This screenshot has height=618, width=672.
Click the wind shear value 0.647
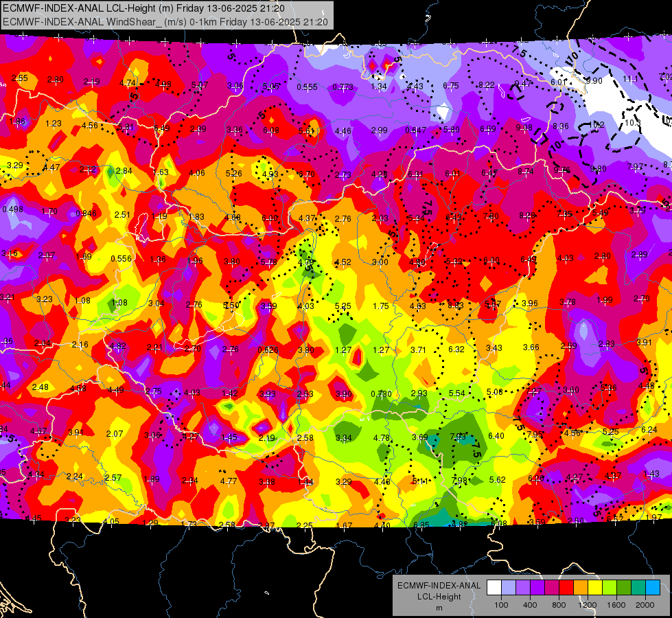(416, 130)
